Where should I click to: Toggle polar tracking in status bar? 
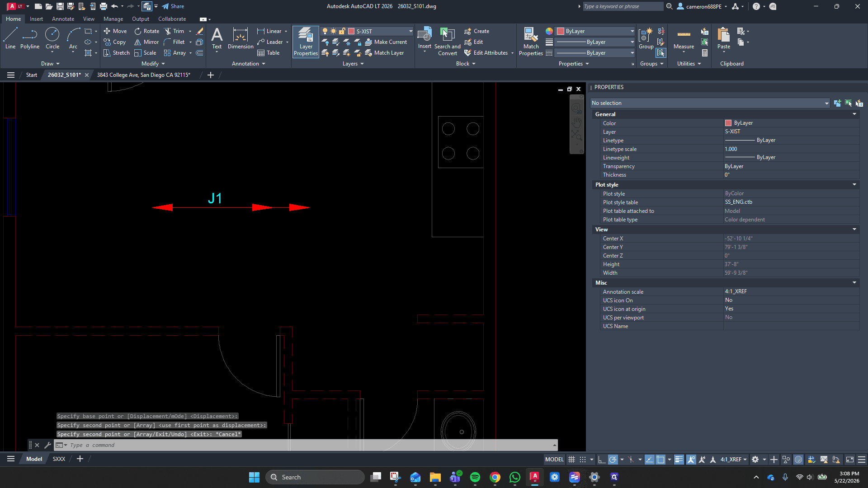click(x=613, y=460)
